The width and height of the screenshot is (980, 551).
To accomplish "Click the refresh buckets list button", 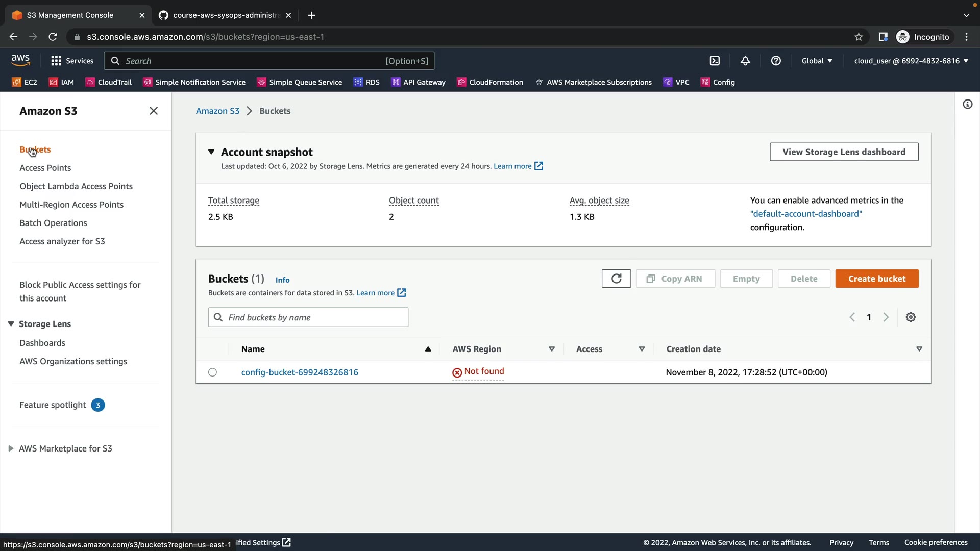I will (x=616, y=279).
